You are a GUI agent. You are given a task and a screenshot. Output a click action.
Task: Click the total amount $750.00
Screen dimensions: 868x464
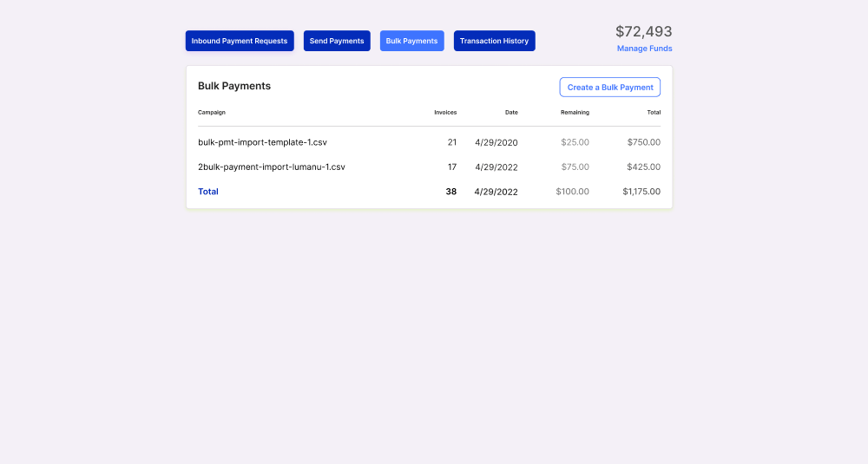pos(644,142)
